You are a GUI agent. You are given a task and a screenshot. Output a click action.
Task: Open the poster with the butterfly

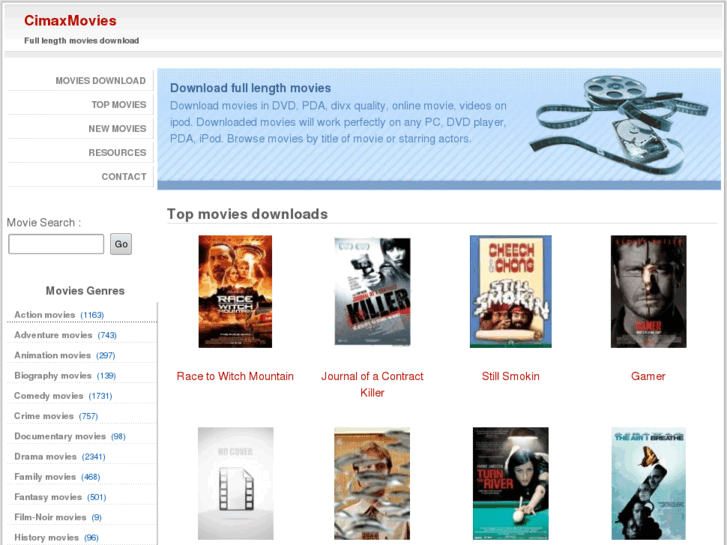click(648, 483)
